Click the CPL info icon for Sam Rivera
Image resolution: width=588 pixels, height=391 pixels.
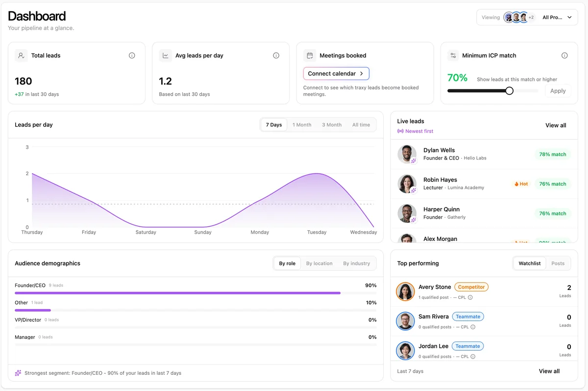(x=473, y=327)
